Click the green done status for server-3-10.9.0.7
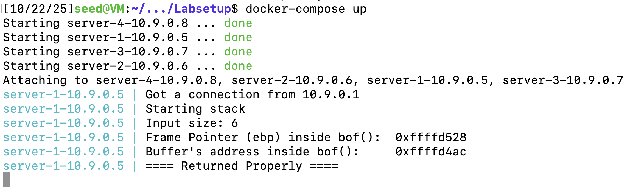 click(x=238, y=52)
